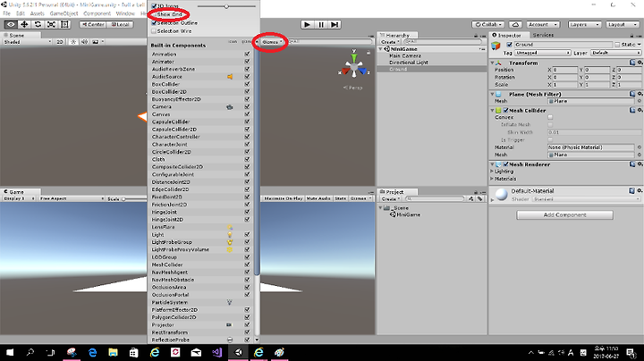
Task: Toggle the Ground object active checkbox
Action: point(509,45)
